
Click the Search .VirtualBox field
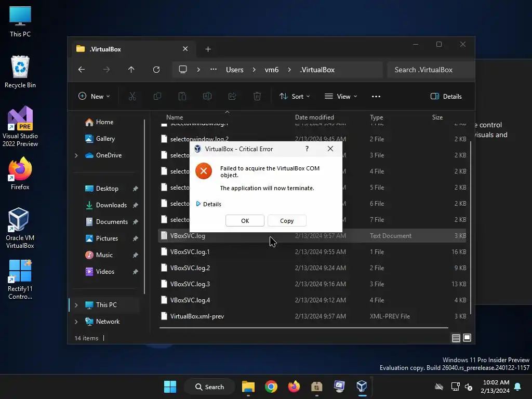[x=431, y=70]
